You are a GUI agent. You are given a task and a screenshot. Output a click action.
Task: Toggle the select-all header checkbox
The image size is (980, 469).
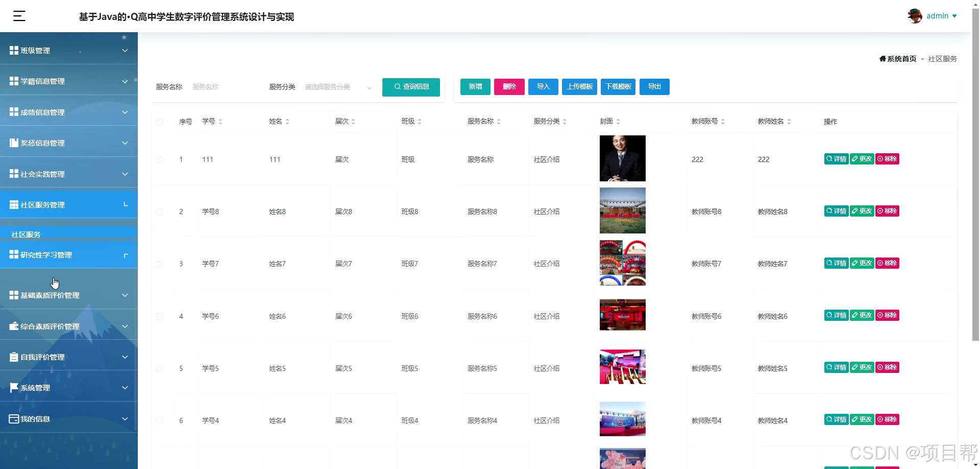tap(160, 122)
